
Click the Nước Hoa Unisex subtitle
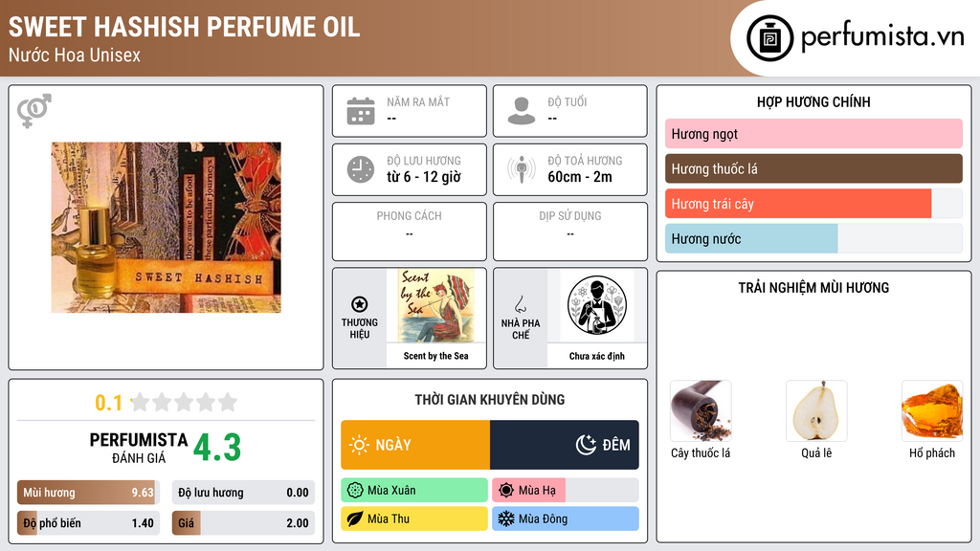pyautogui.click(x=75, y=55)
